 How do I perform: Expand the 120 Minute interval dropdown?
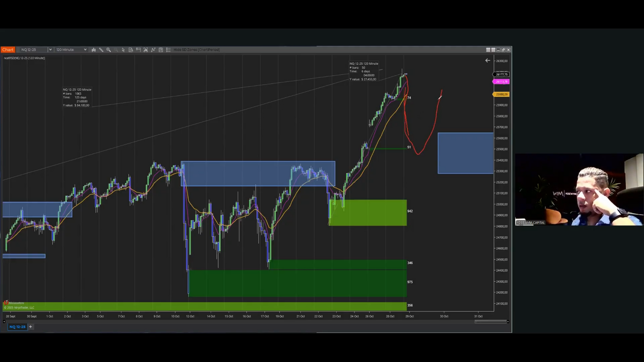click(x=85, y=50)
